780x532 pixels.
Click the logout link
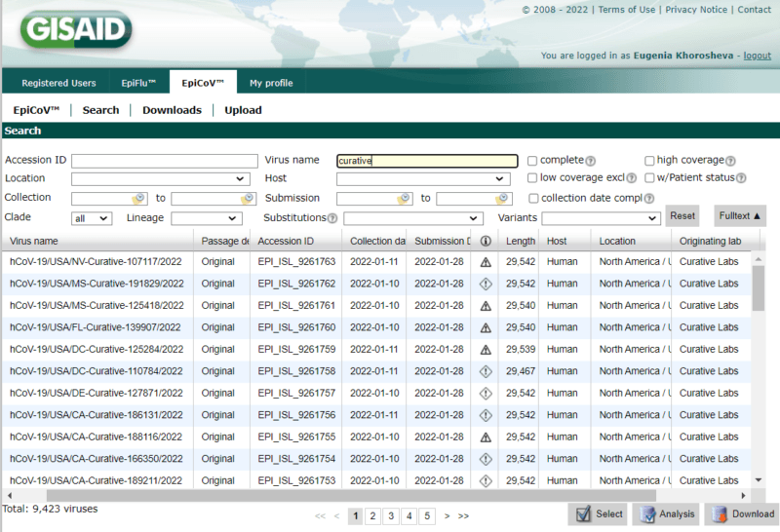tap(757, 56)
